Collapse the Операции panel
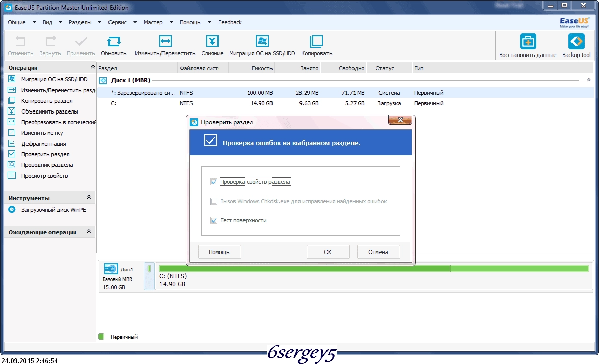The width and height of the screenshot is (599, 364). [x=93, y=67]
